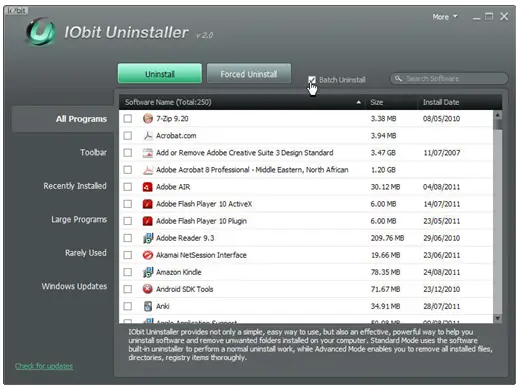
Task: Click the list scrollbar down arrow
Action: tap(497, 318)
